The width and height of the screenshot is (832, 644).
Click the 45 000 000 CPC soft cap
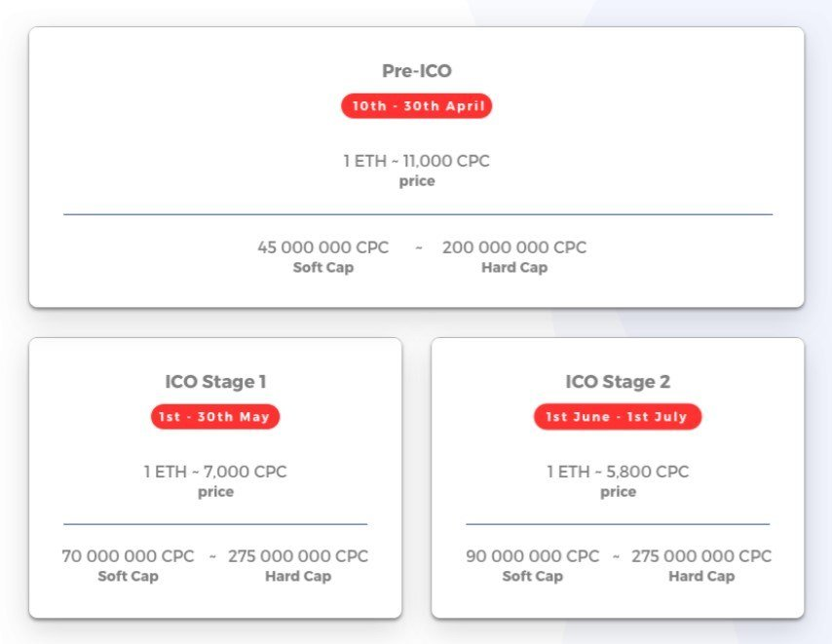point(322,247)
